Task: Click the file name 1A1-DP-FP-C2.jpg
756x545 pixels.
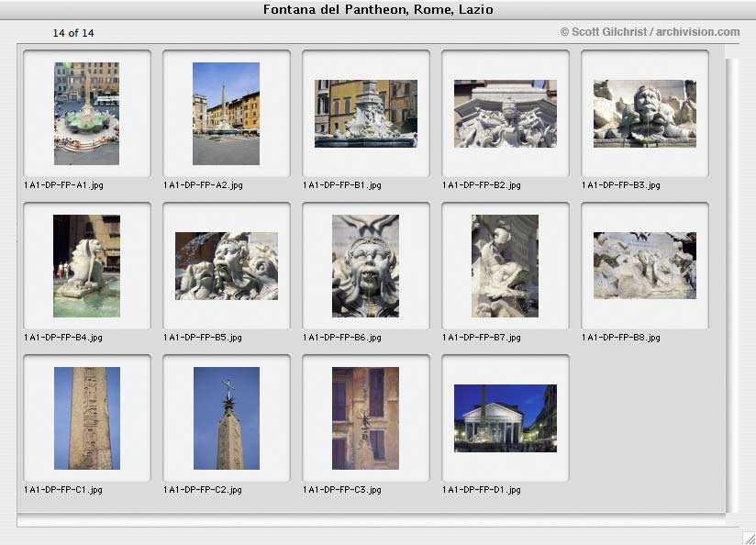Action: (203, 490)
